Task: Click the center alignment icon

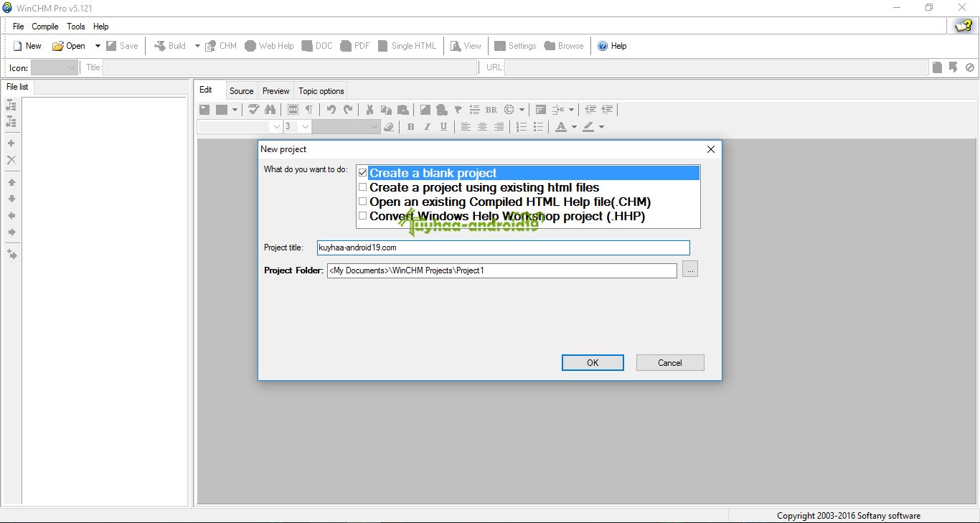Action: tap(482, 127)
